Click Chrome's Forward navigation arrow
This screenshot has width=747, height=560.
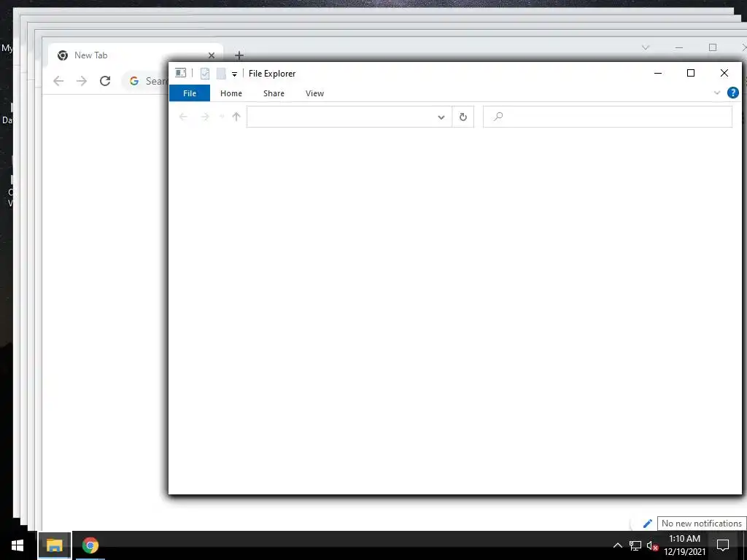tap(82, 81)
